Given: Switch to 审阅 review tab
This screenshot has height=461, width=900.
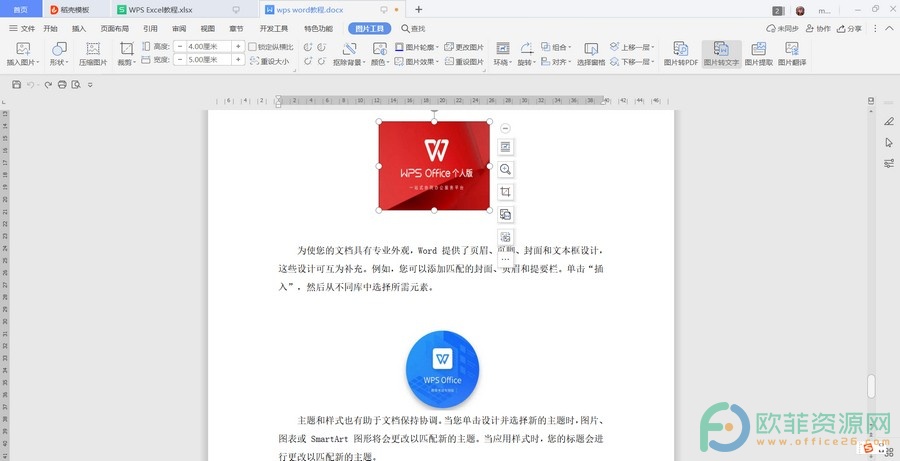Looking at the screenshot, I should (x=179, y=28).
